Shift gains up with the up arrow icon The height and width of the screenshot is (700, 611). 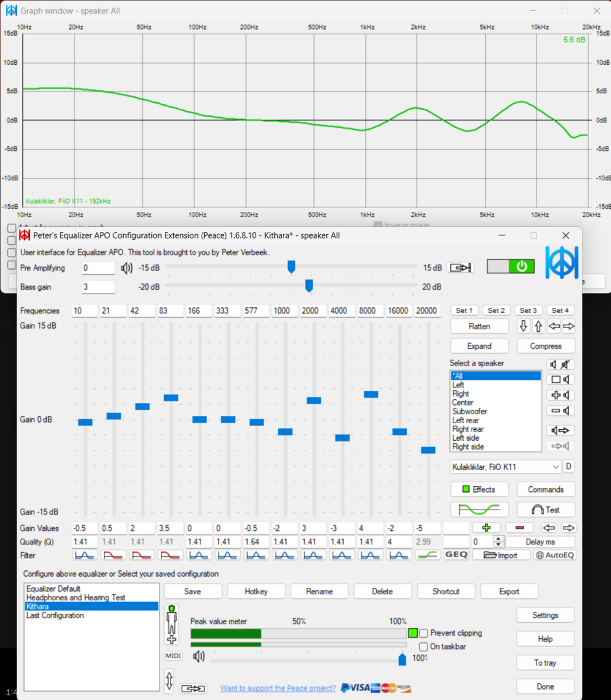(x=538, y=326)
